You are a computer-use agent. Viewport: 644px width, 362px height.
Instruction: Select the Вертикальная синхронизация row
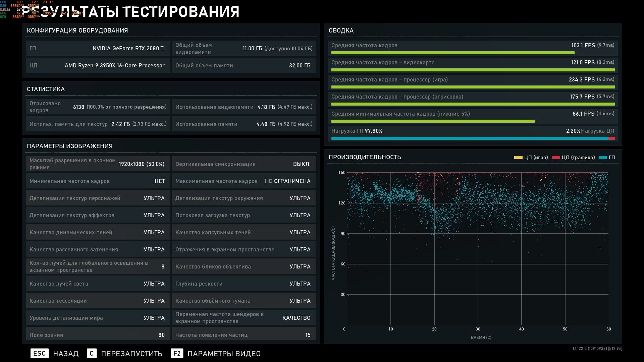pyautogui.click(x=244, y=164)
